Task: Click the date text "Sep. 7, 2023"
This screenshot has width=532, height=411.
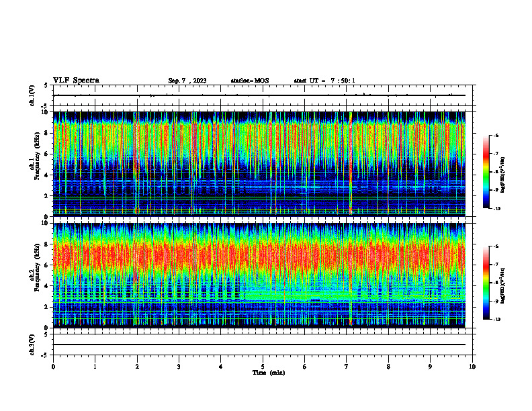Action: [x=187, y=81]
